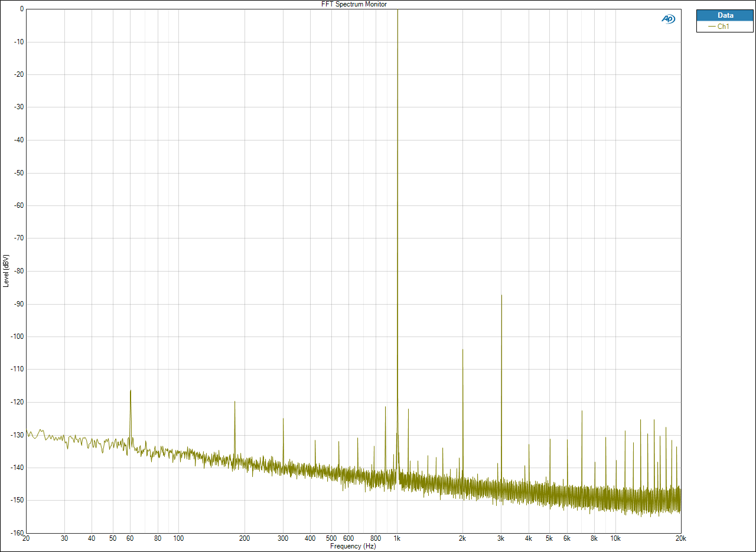
Task: Click the 500 Hz tick label
Action: point(331,538)
